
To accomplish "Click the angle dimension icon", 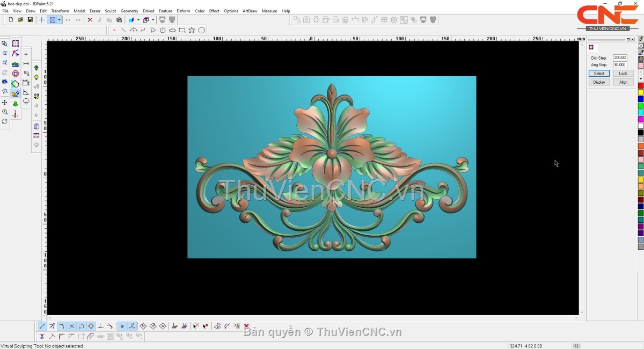I will 26,93.
